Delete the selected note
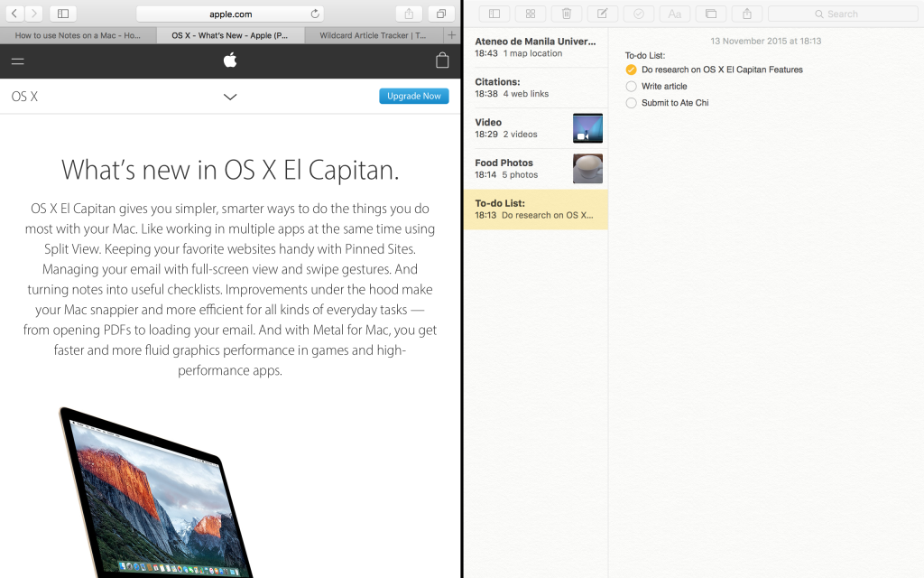 pyautogui.click(x=567, y=14)
